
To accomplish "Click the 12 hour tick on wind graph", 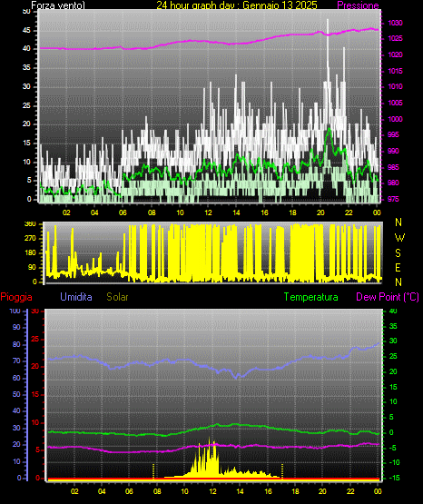I will pyautogui.click(x=208, y=212).
